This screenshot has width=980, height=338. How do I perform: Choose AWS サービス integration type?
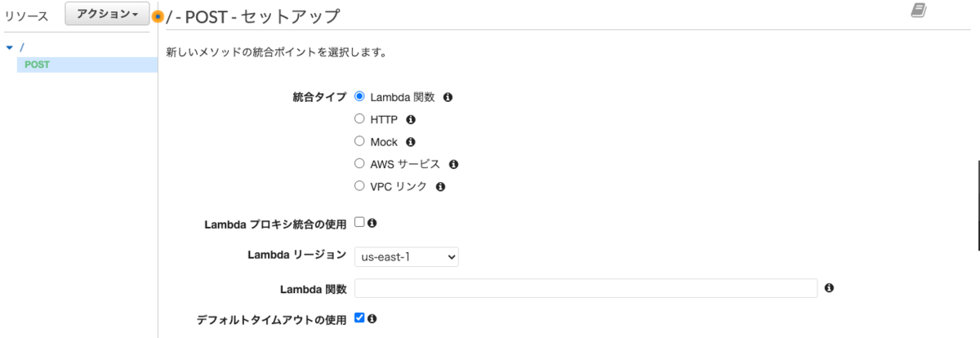[x=359, y=164]
